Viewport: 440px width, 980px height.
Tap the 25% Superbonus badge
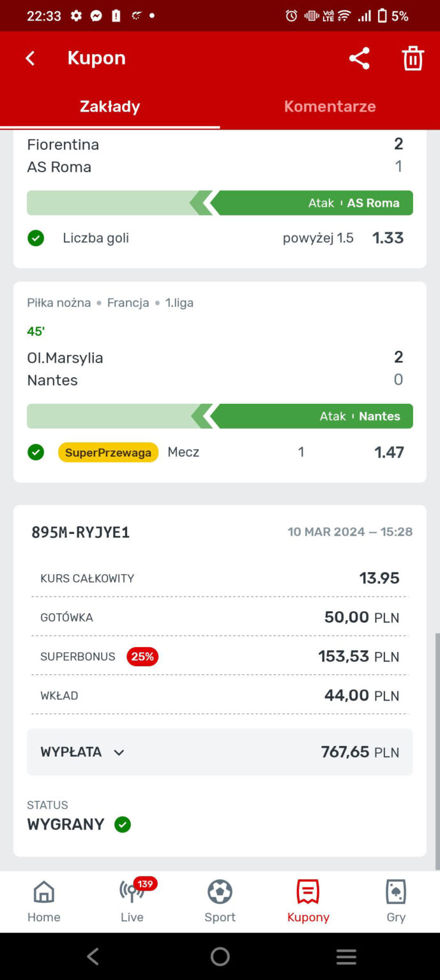click(142, 657)
